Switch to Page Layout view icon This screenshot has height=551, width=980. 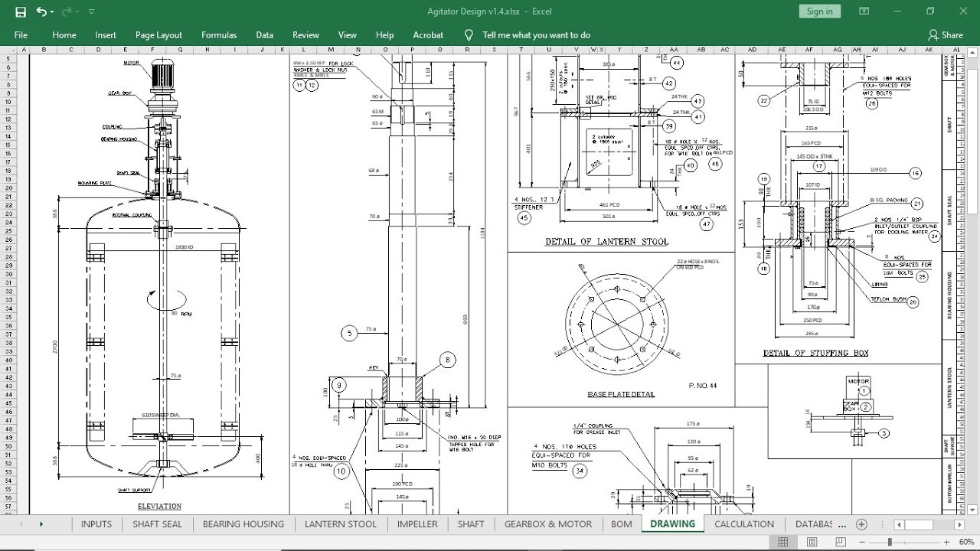(x=810, y=542)
